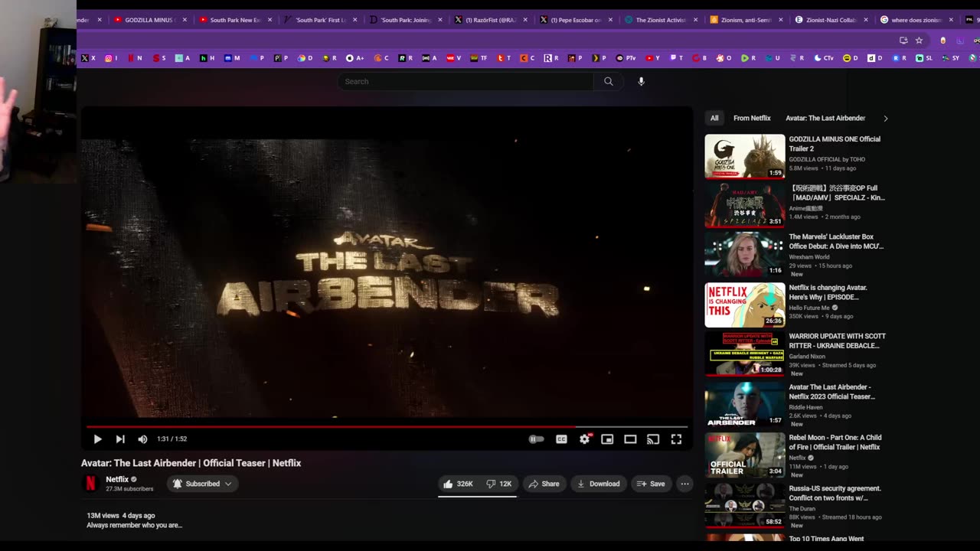Save video to playlist
Viewport: 980px width, 551px height.
pyautogui.click(x=651, y=484)
